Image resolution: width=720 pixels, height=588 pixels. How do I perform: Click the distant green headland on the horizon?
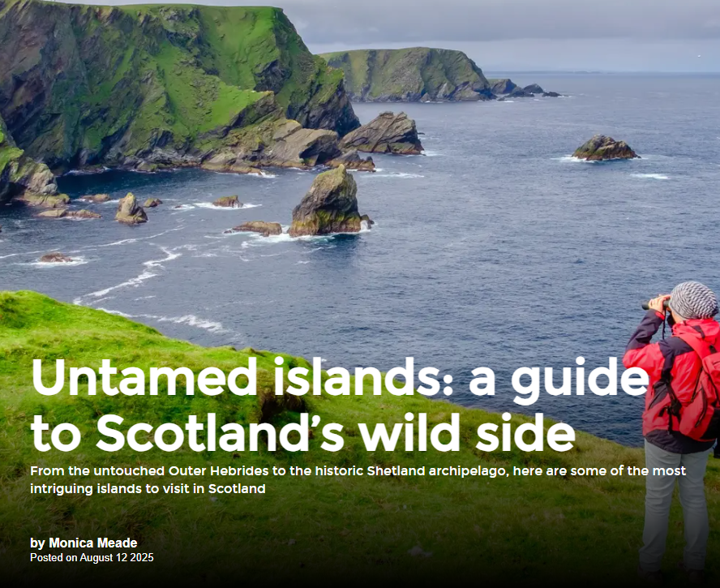click(409, 74)
